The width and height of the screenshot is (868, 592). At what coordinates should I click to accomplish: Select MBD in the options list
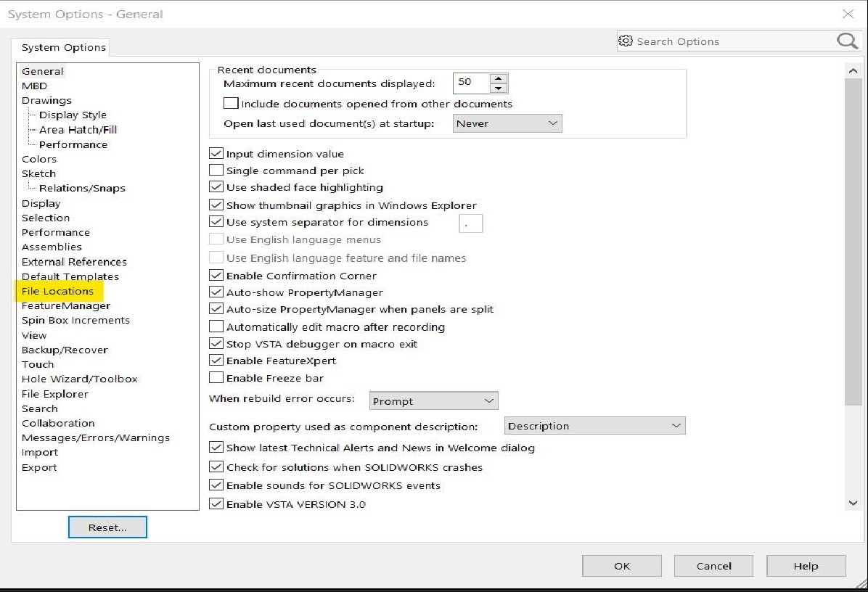point(34,86)
